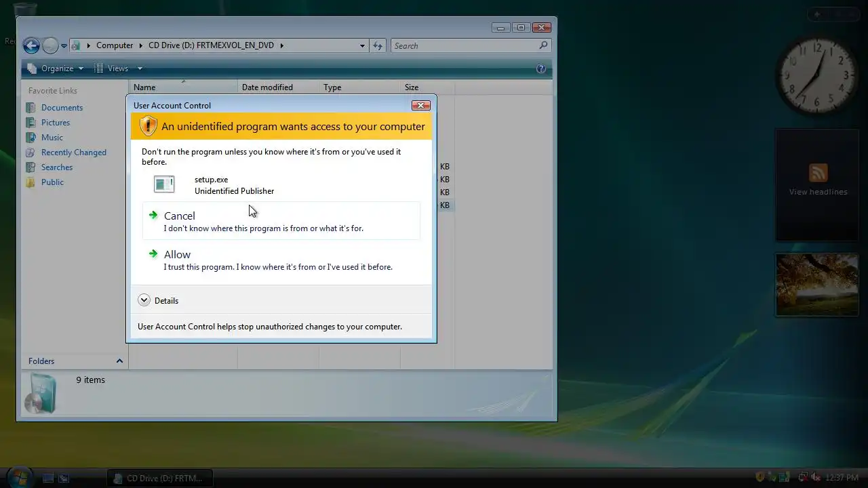Click Switch between windows in quick launch
The height and width of the screenshot is (488, 868).
click(x=64, y=479)
